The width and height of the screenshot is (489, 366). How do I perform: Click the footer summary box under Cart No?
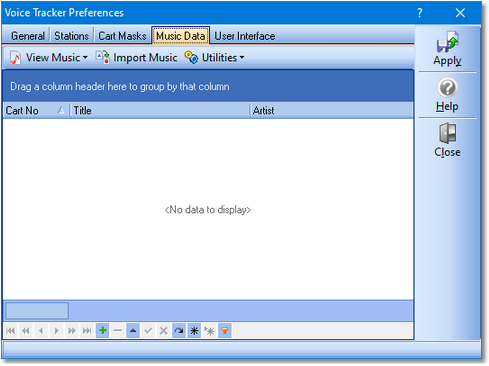[37, 311]
